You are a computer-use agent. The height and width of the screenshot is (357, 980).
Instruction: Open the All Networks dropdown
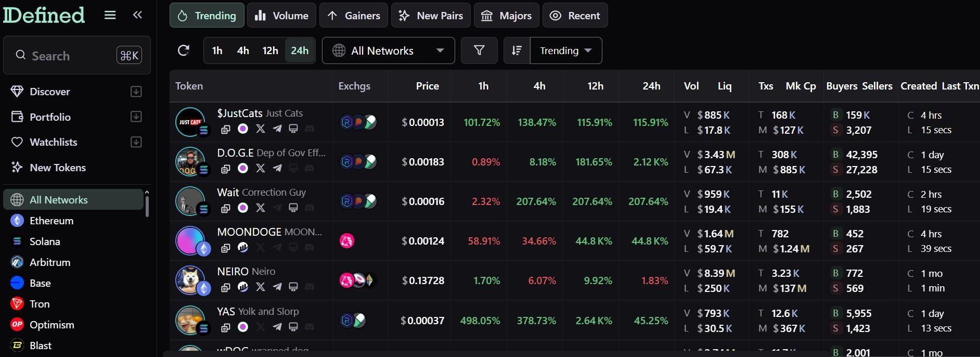point(389,50)
